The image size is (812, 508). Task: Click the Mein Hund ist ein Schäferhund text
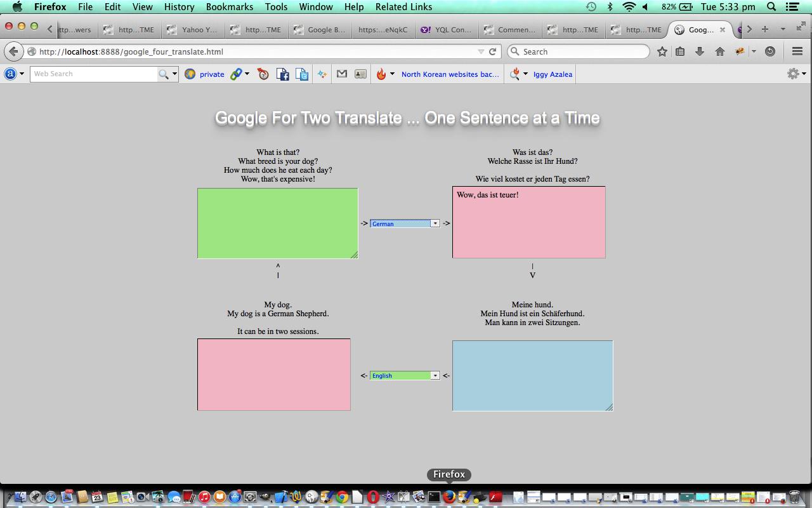(532, 314)
